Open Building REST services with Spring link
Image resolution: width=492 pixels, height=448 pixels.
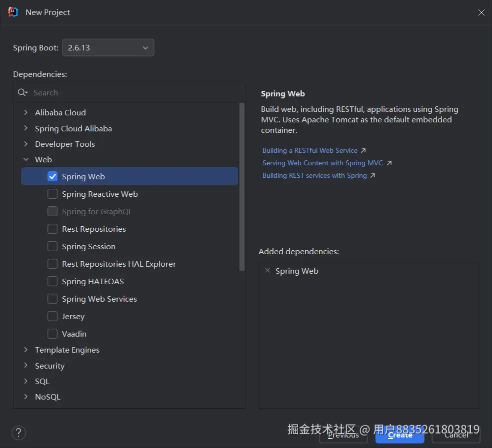coord(314,176)
